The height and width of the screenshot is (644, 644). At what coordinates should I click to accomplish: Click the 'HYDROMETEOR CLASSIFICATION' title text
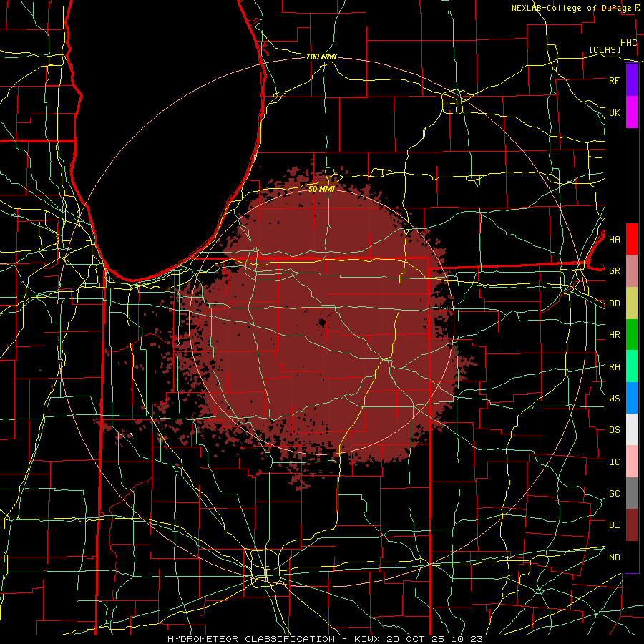pos(251,639)
